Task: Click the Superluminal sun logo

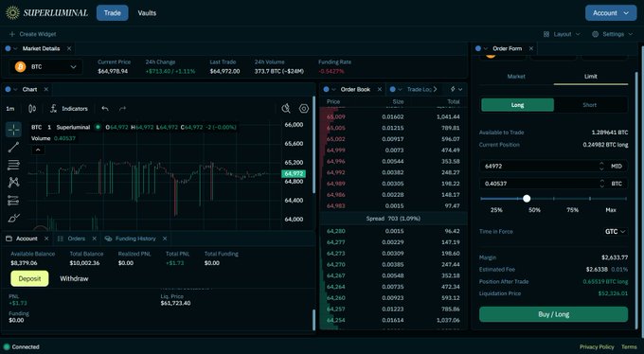Action: coord(12,12)
